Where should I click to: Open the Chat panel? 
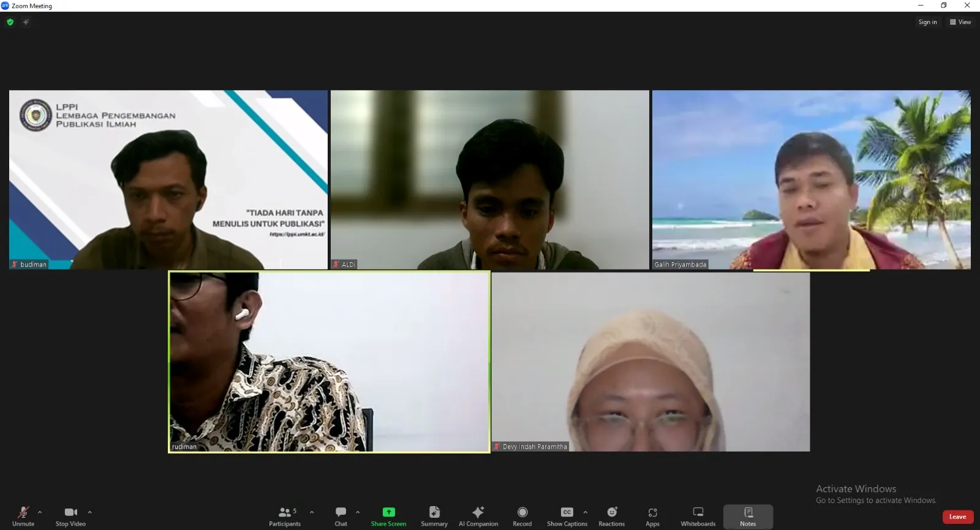pyautogui.click(x=341, y=516)
